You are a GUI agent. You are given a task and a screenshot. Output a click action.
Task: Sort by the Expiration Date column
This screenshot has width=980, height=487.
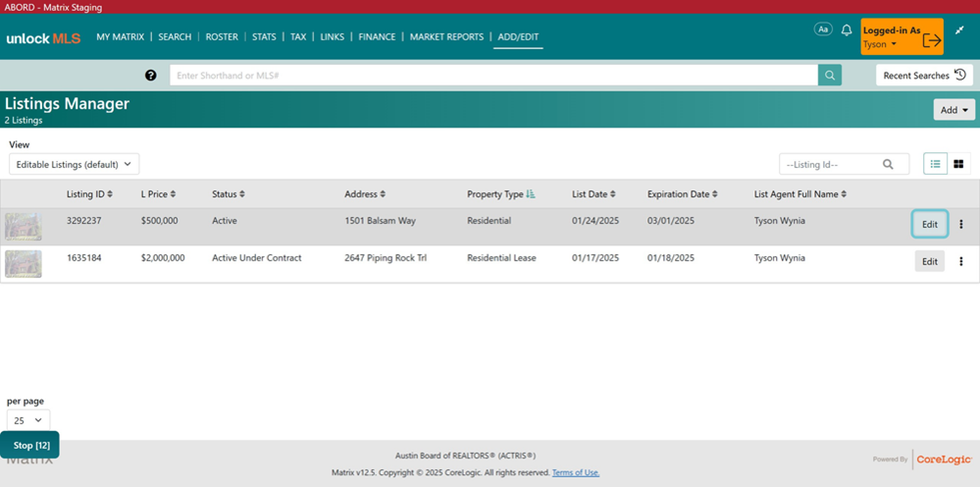[x=682, y=194]
